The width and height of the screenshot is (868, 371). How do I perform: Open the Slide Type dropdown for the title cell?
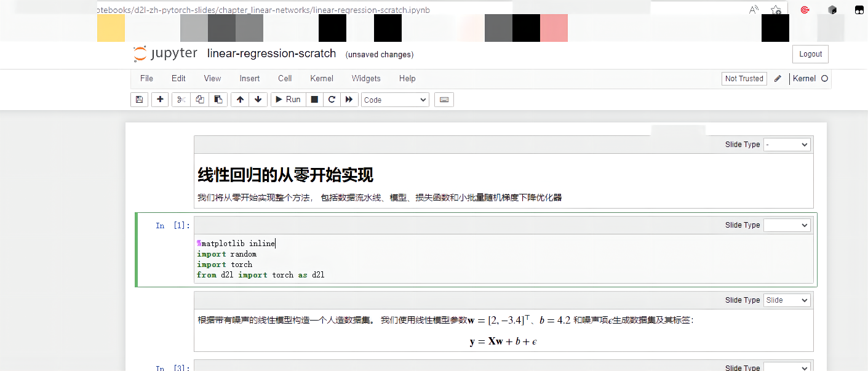click(787, 145)
